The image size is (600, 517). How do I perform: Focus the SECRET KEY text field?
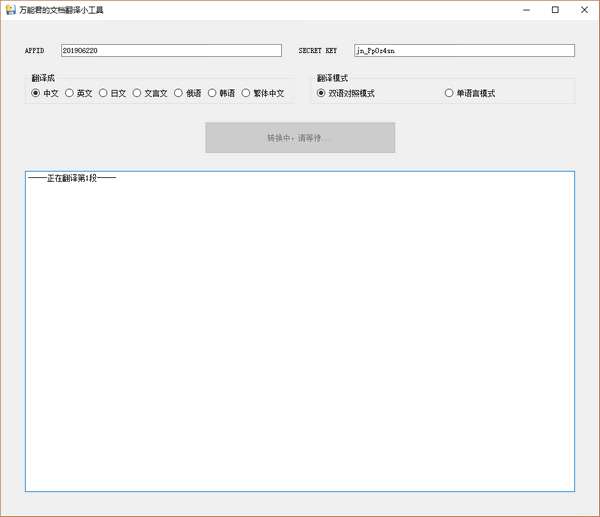tap(464, 51)
